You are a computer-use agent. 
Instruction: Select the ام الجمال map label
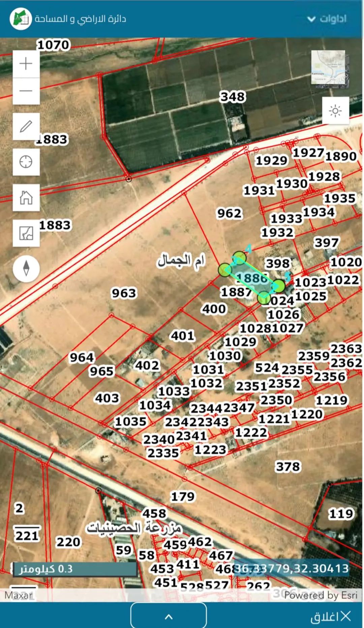(181, 261)
